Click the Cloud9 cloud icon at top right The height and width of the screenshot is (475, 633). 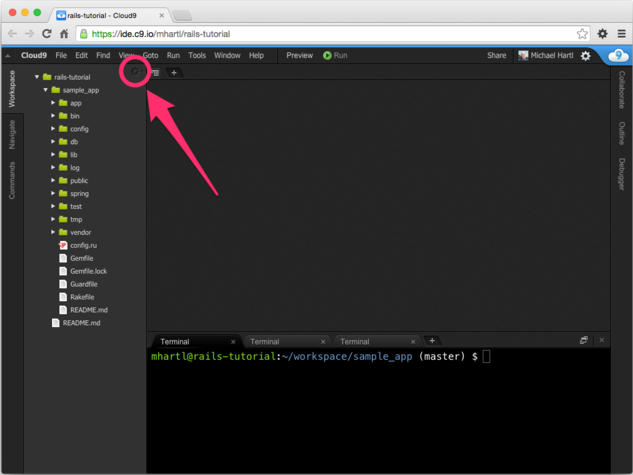coord(619,56)
